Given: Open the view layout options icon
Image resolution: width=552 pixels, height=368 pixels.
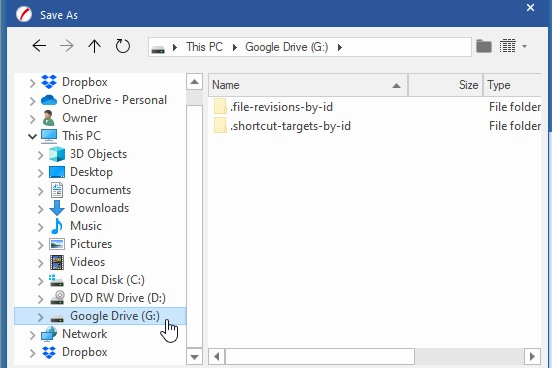Looking at the screenshot, I should [507, 46].
